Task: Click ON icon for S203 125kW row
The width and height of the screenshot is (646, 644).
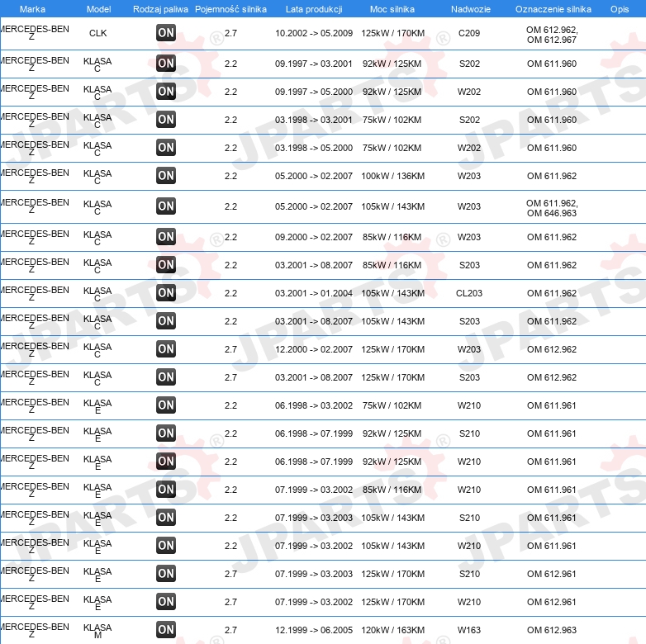Action: tap(166, 376)
